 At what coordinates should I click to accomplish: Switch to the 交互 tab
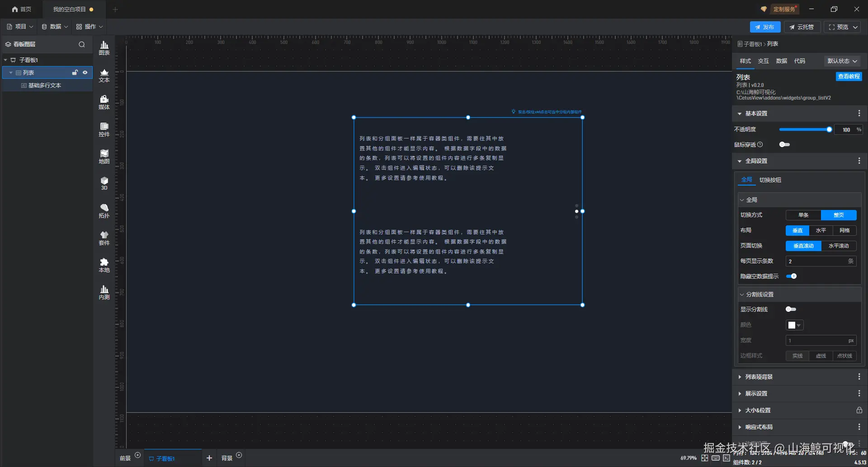[x=763, y=61]
